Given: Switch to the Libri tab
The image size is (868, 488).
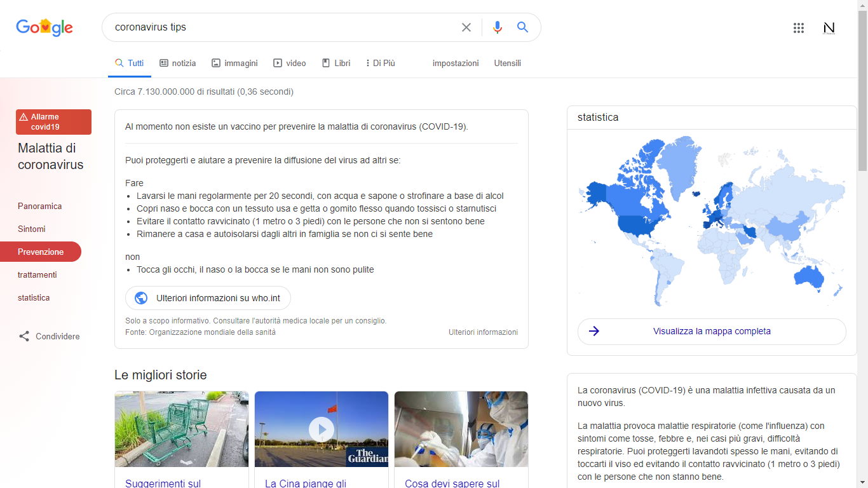Looking at the screenshot, I should (x=336, y=63).
